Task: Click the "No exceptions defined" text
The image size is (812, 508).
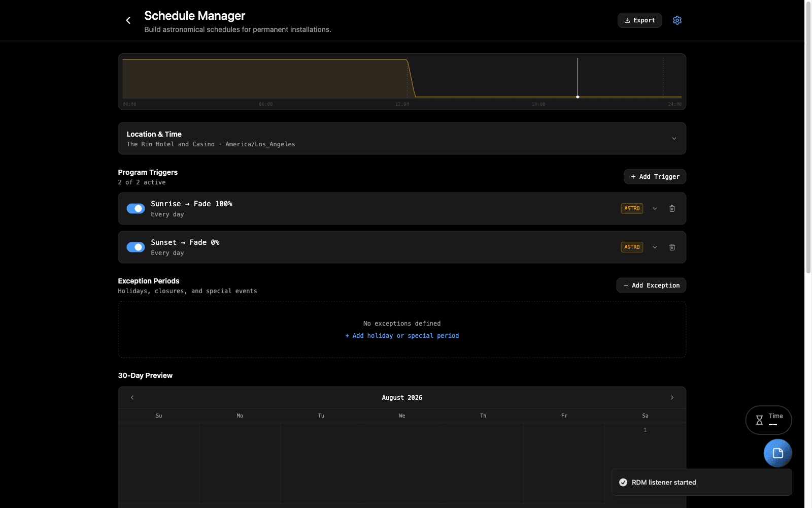Action: [x=402, y=324]
